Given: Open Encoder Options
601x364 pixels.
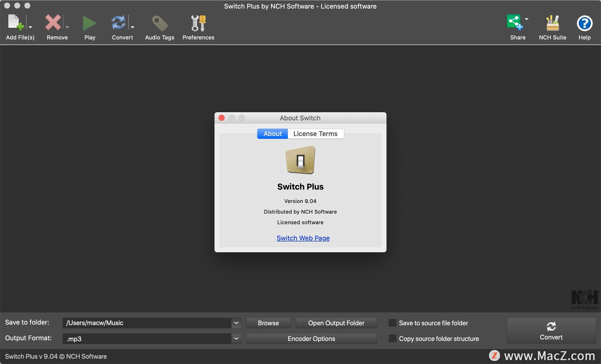Looking at the screenshot, I should (311, 339).
